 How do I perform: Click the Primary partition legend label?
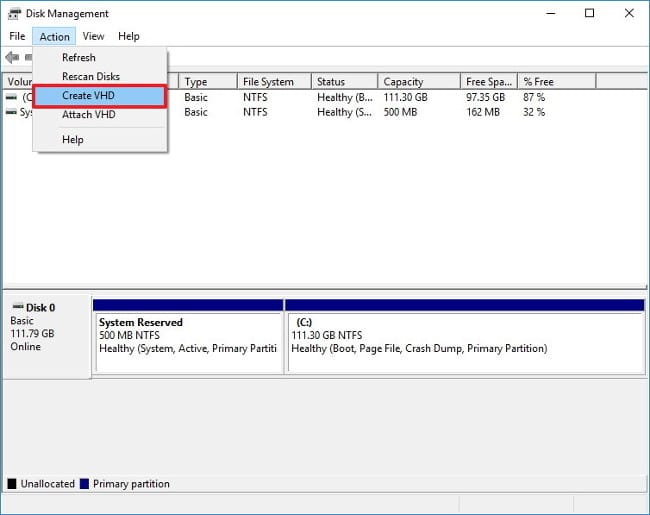131,484
